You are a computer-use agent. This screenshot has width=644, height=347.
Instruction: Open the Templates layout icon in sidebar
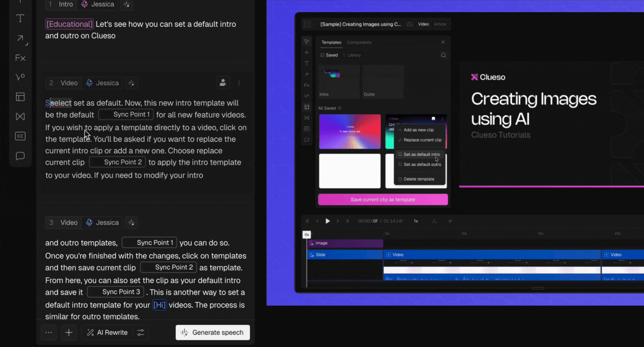click(20, 97)
